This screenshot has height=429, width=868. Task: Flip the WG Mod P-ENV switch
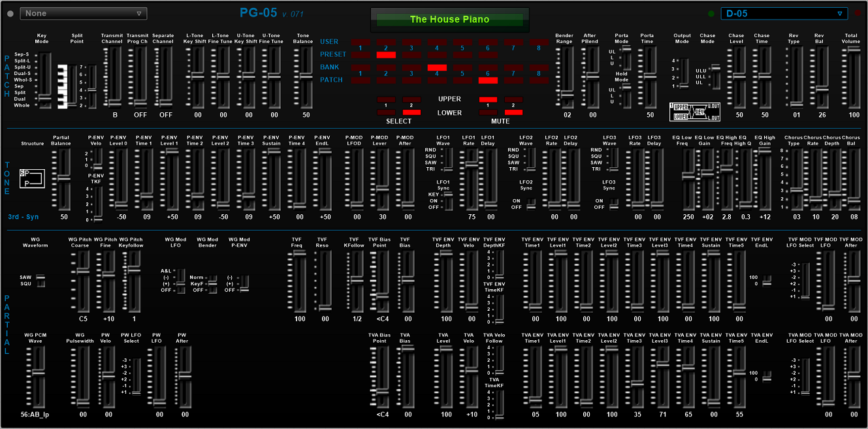pyautogui.click(x=244, y=283)
